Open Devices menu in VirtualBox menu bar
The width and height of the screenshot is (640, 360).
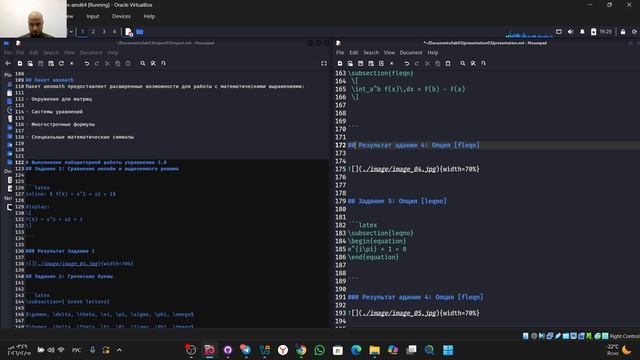[121, 16]
